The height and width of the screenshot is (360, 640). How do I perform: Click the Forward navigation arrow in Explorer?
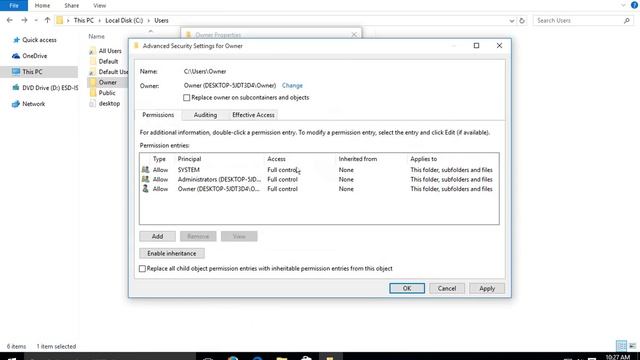24,20
